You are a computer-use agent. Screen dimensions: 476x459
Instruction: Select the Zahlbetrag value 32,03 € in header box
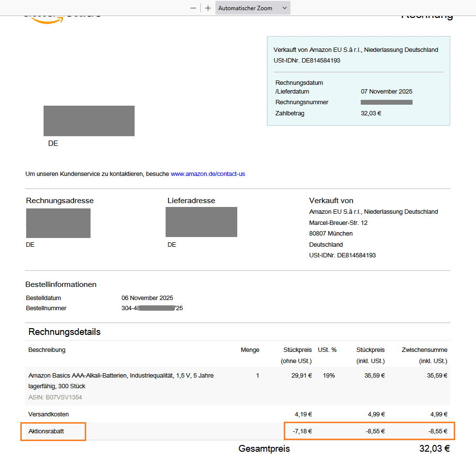tap(370, 113)
